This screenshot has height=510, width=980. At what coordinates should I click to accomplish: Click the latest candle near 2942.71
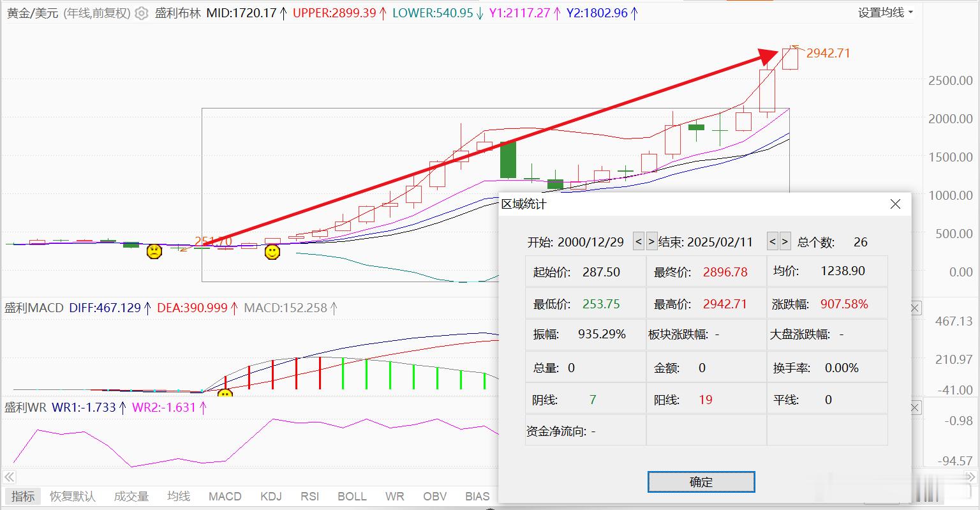[790, 58]
